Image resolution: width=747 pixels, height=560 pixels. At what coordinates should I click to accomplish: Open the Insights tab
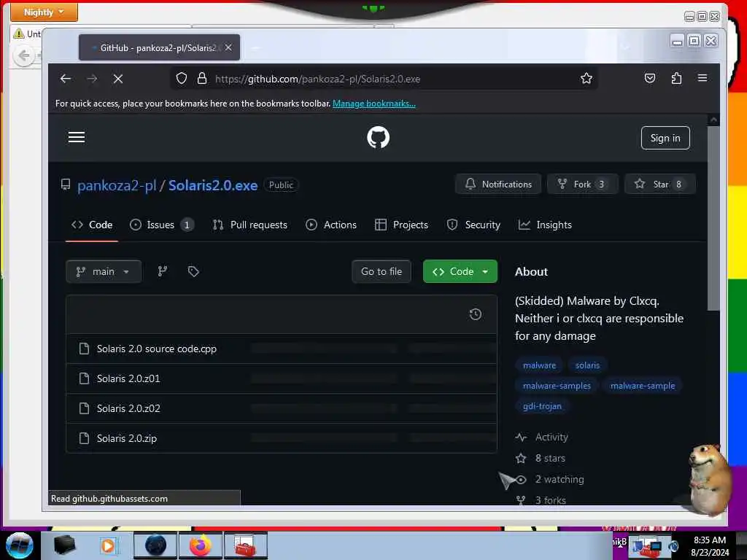pos(545,225)
